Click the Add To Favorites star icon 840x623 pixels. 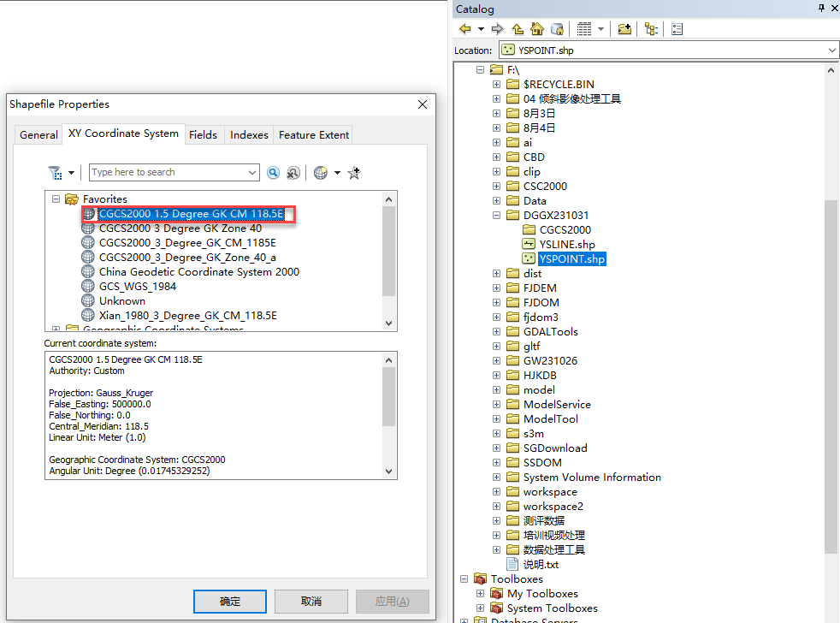point(354,173)
